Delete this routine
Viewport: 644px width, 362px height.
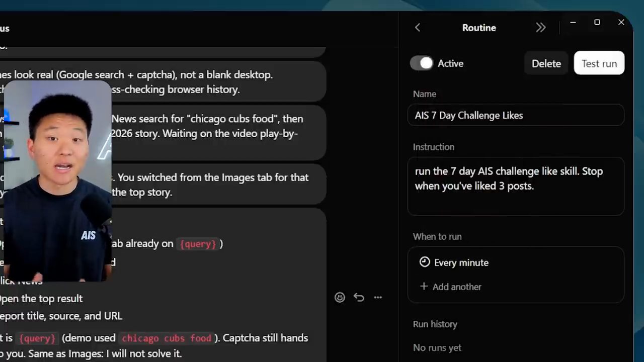[546, 63]
